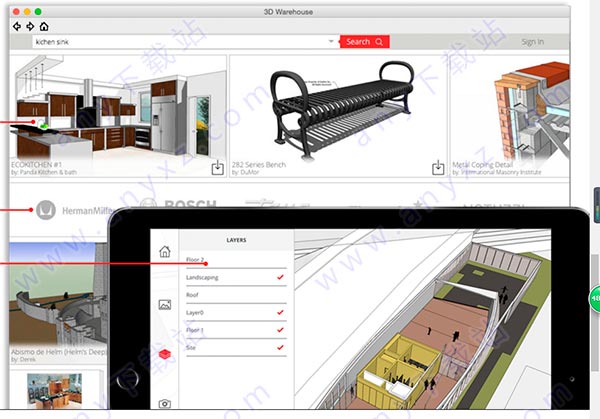
Task: Open the HermanMiller brand logo
Action: tap(75, 210)
